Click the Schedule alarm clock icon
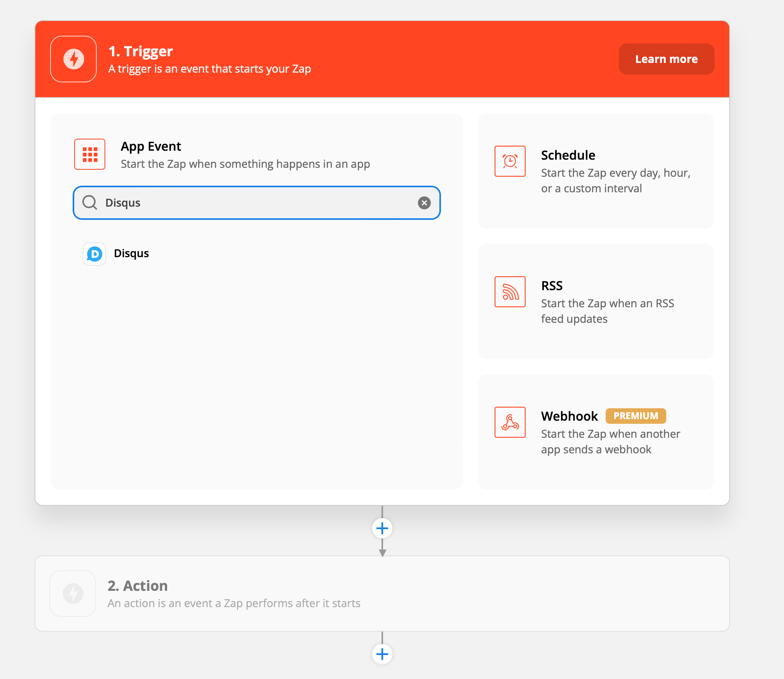 pyautogui.click(x=510, y=161)
